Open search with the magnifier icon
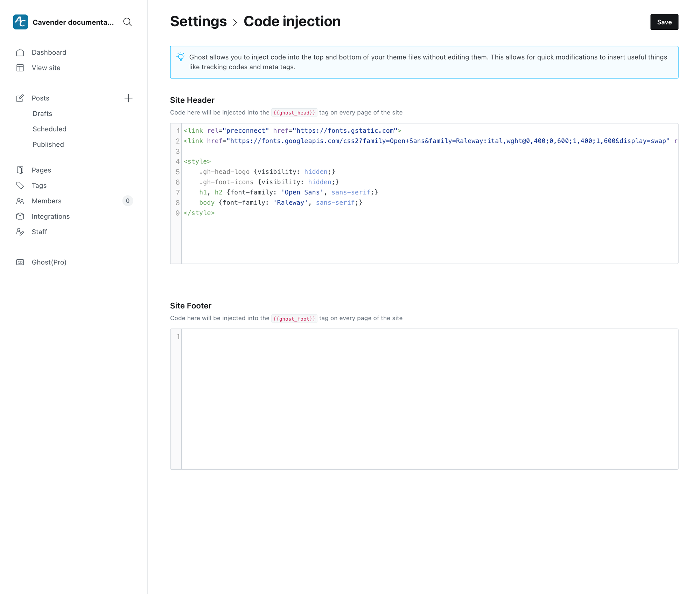 coord(127,22)
